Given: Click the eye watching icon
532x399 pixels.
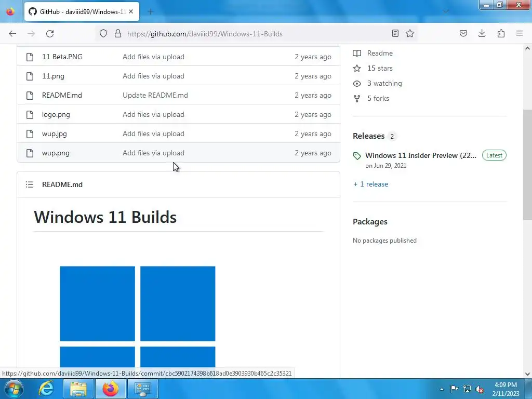Looking at the screenshot, I should click(357, 84).
